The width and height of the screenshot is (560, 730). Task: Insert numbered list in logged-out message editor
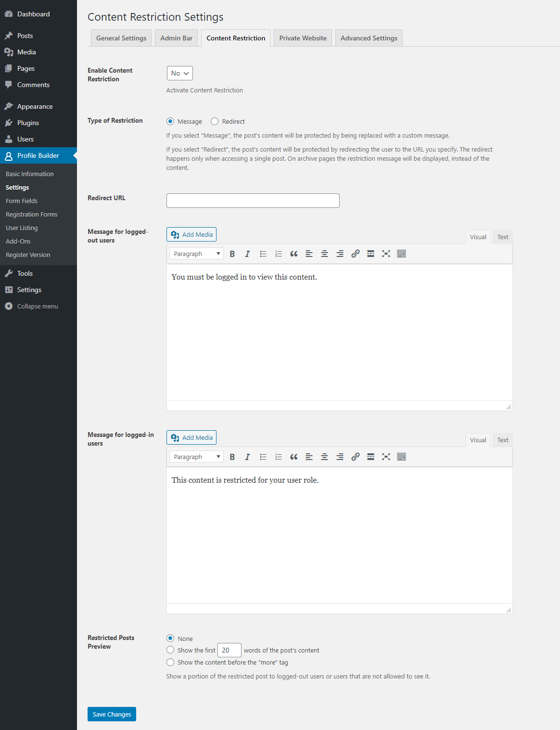pos(279,254)
